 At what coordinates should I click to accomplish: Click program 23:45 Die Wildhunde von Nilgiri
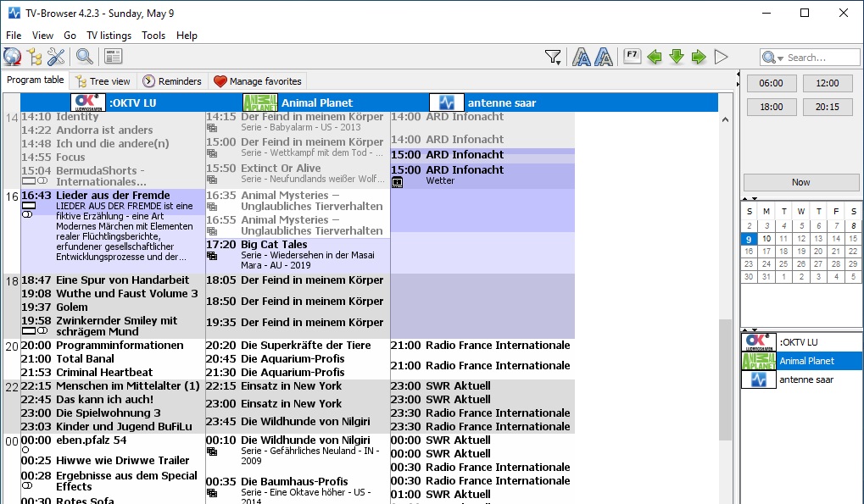coord(298,422)
